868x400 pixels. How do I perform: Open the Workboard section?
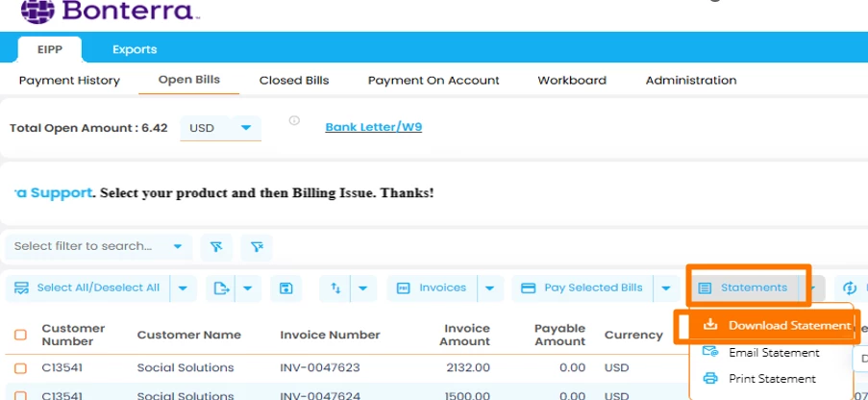coord(572,81)
